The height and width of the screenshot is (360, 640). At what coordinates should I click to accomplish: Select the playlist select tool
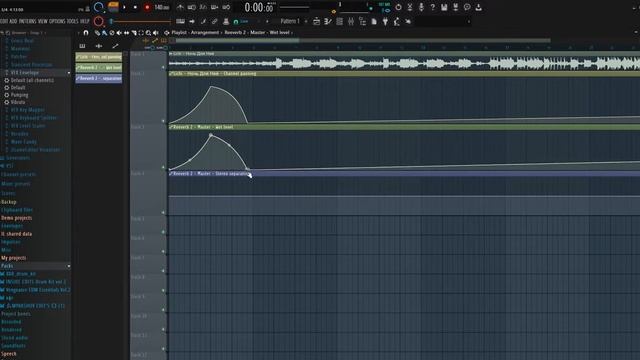tap(141, 33)
